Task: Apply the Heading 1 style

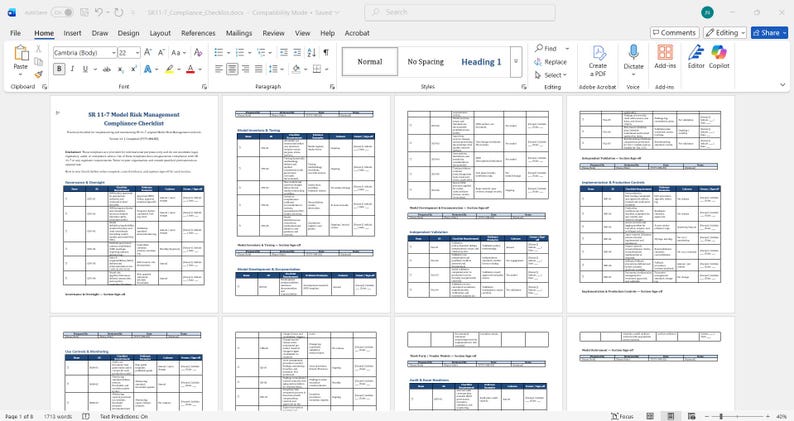Action: [x=481, y=62]
